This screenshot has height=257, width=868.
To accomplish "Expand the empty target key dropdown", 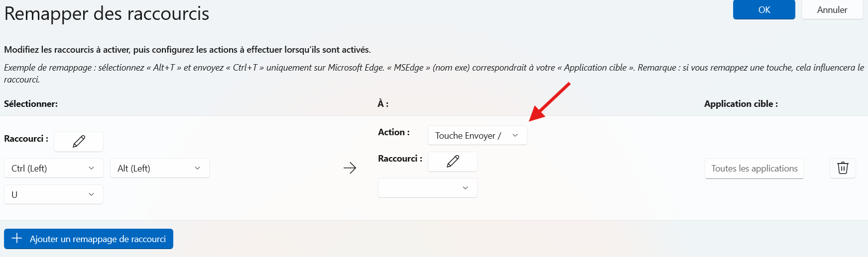I will 428,188.
